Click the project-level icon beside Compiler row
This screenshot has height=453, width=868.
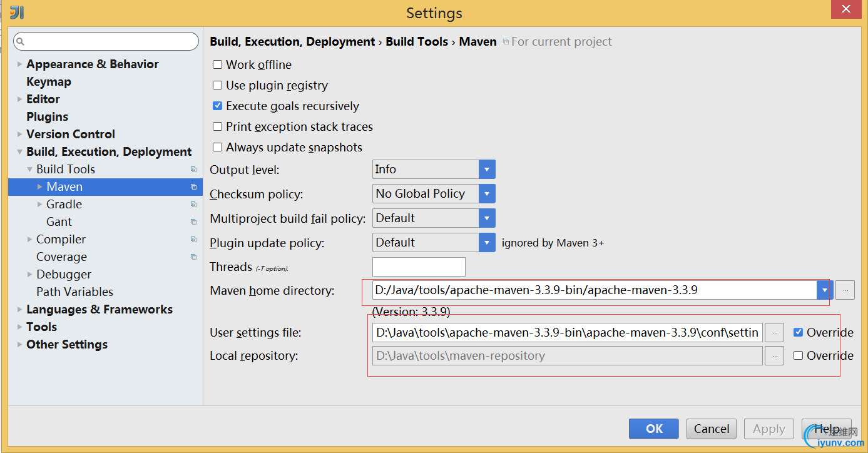coord(193,240)
